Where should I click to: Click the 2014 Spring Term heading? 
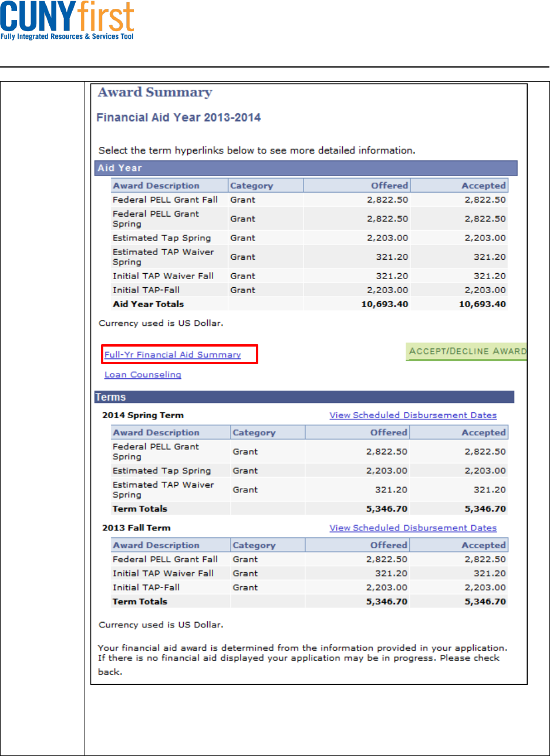[x=143, y=415]
